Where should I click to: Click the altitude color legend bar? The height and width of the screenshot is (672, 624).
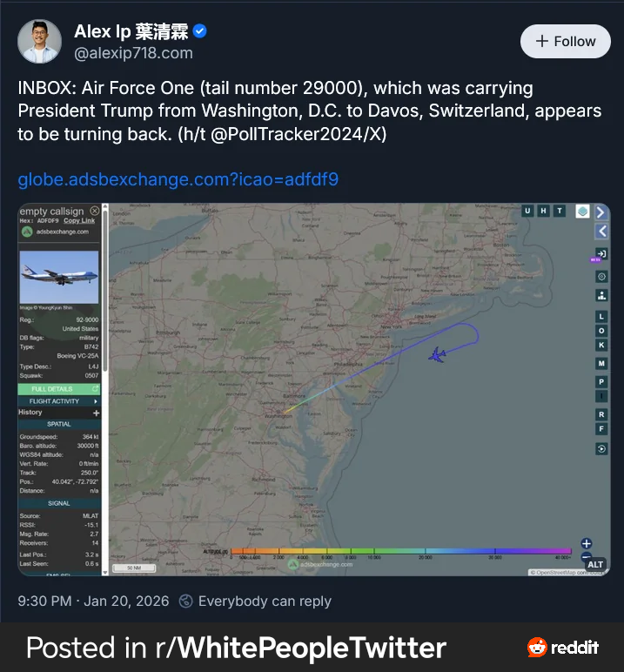400,551
